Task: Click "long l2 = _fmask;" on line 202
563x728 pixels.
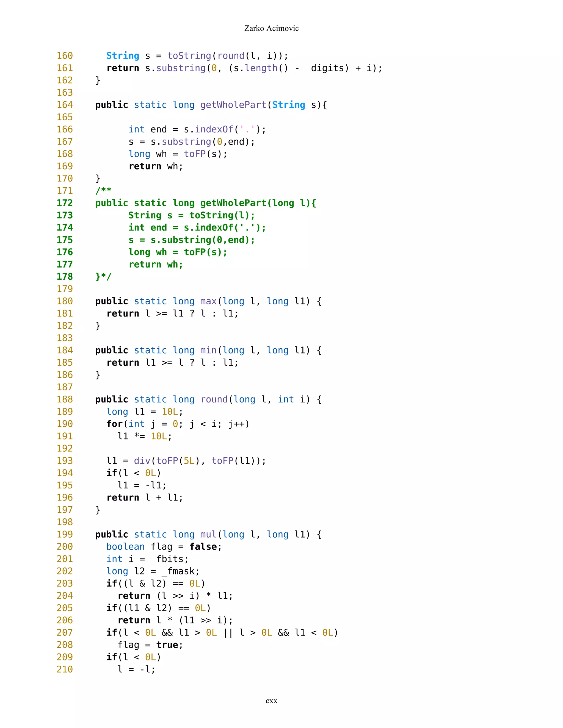Action: click(153, 571)
